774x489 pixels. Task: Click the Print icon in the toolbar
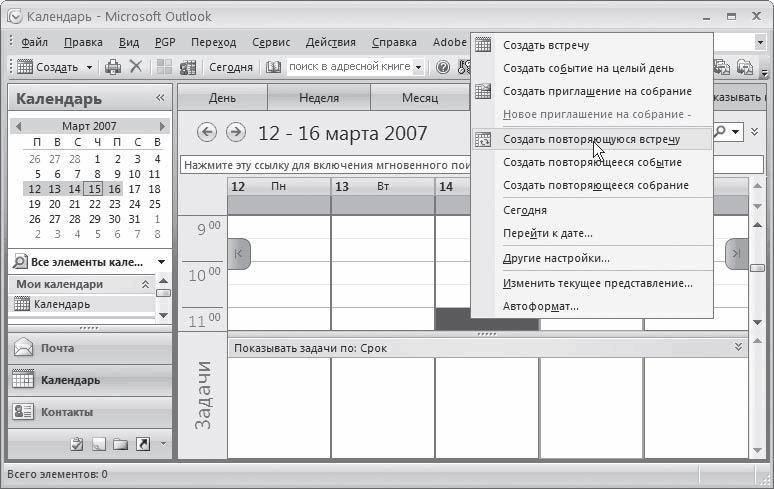[x=113, y=67]
